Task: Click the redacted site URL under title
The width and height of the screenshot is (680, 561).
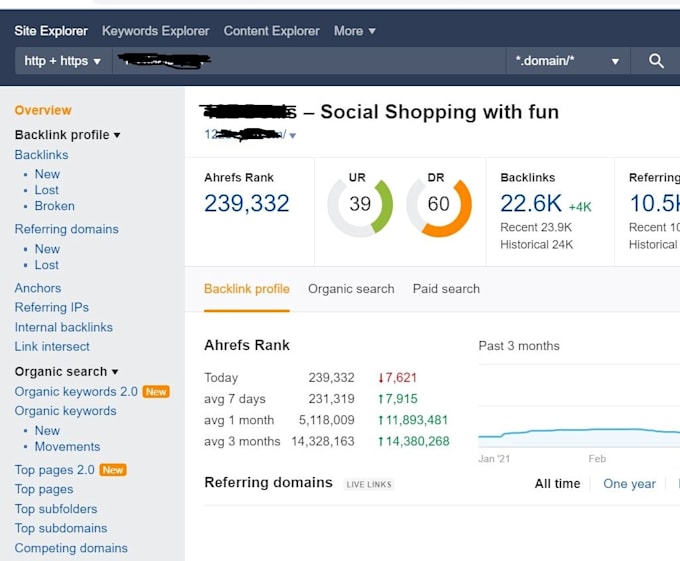Action: [245, 135]
